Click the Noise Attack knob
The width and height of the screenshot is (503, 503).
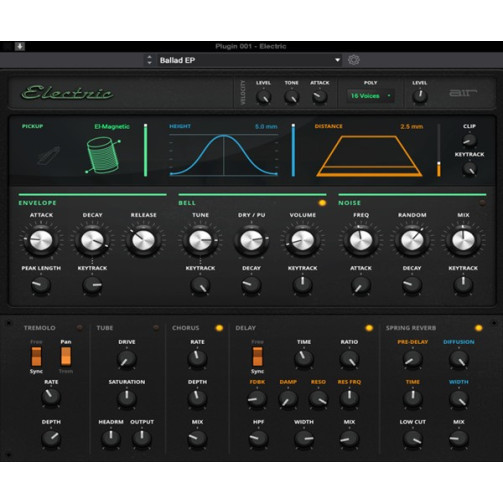(x=361, y=285)
